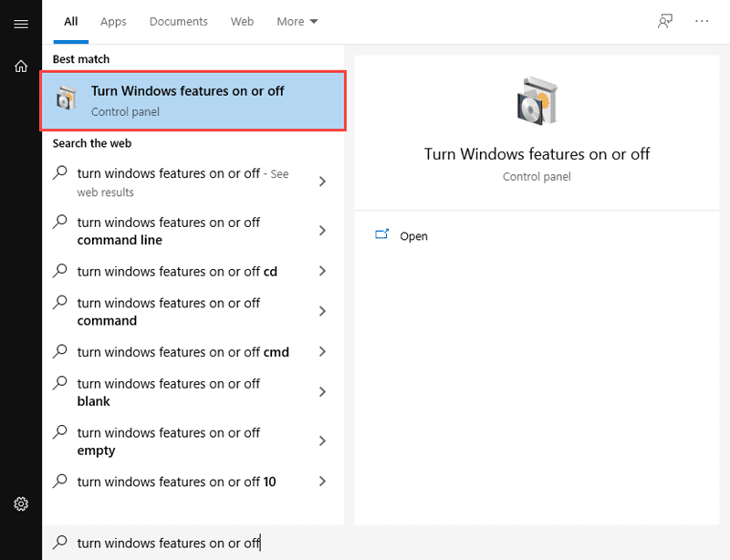Screen dimensions: 730x560
Task: Click magnifier icon beside 'blank' suggestion
Action: 60,383
